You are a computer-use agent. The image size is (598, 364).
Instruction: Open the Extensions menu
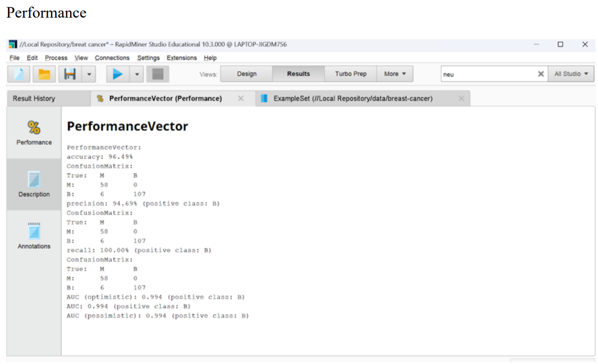click(181, 58)
